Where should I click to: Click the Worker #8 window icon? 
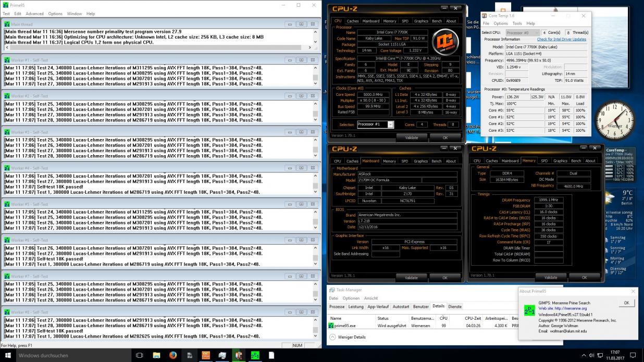pyautogui.click(x=7, y=312)
